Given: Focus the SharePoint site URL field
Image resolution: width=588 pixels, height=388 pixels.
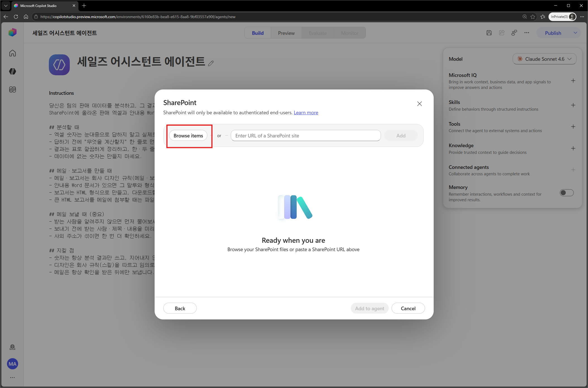Looking at the screenshot, I should [306, 135].
